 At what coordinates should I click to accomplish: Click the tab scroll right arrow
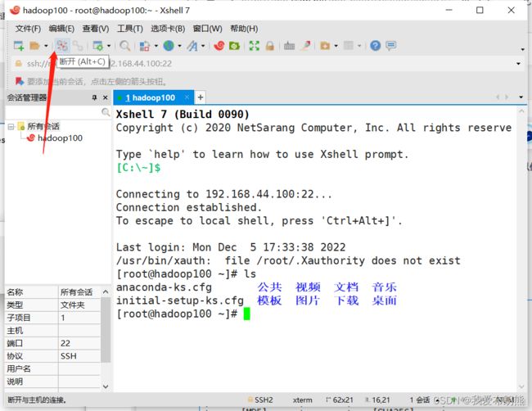pos(507,97)
